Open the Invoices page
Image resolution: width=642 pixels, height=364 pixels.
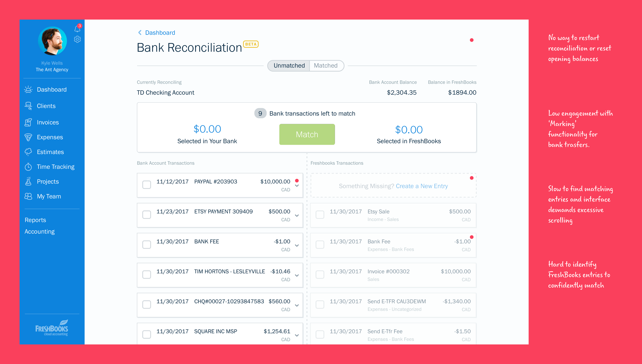pos(48,122)
